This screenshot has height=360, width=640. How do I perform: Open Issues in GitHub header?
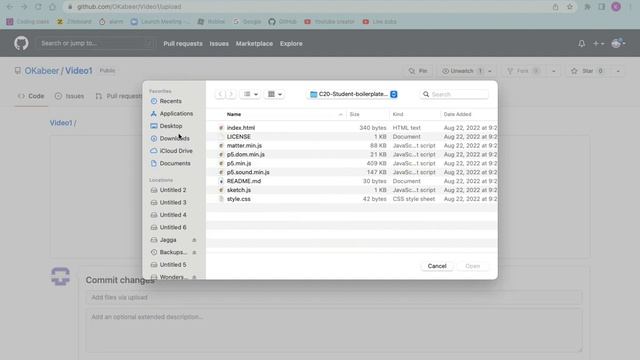click(x=219, y=44)
